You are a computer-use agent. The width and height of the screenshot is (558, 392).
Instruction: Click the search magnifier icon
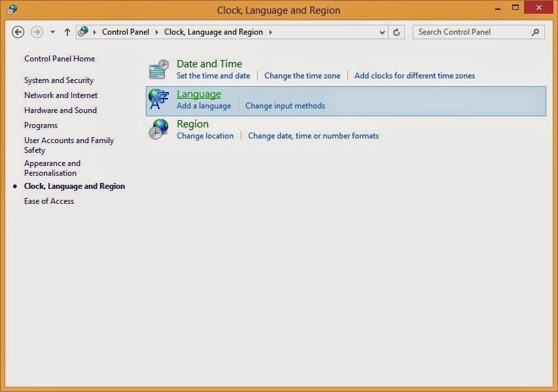[534, 31]
